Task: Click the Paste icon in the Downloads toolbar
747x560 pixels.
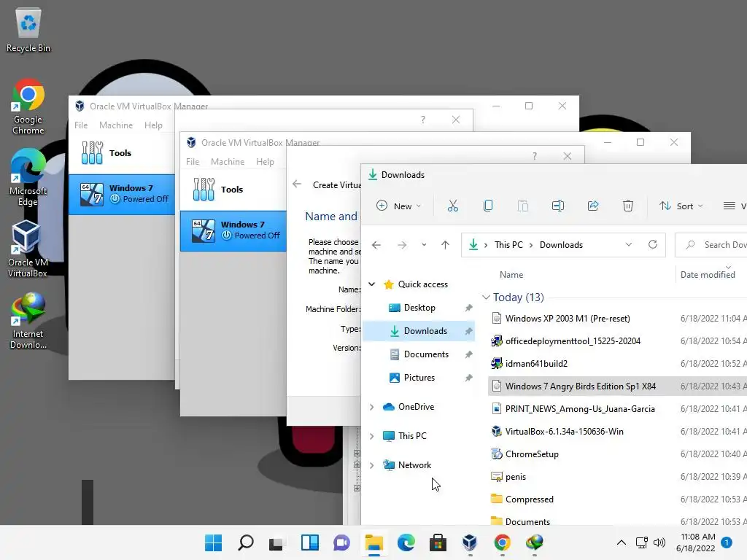Action: coord(523,206)
